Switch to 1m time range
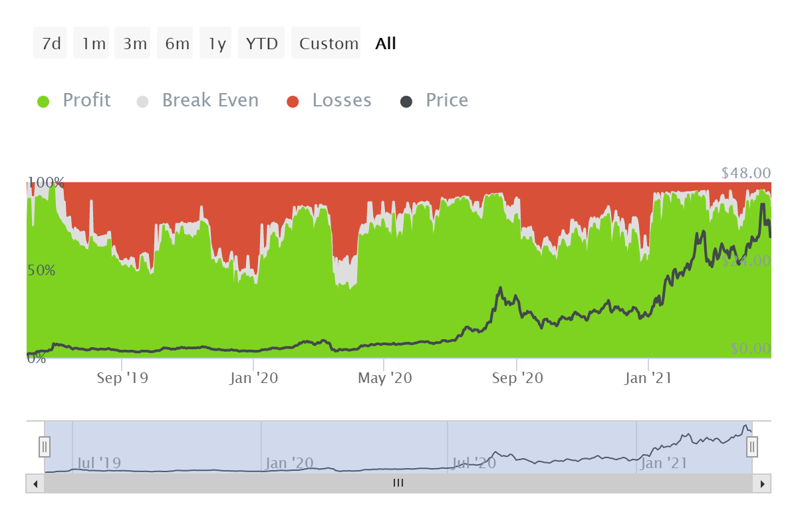This screenshot has height=532, width=798. click(93, 44)
